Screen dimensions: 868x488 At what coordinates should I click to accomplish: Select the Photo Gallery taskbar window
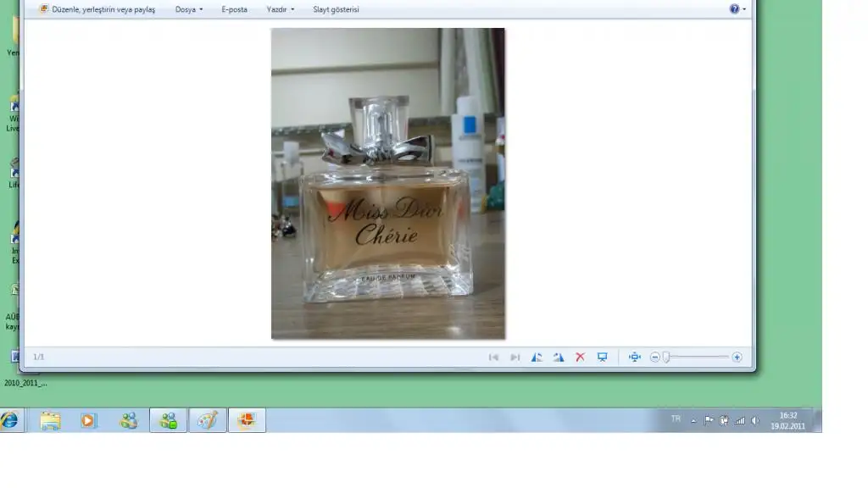point(247,420)
